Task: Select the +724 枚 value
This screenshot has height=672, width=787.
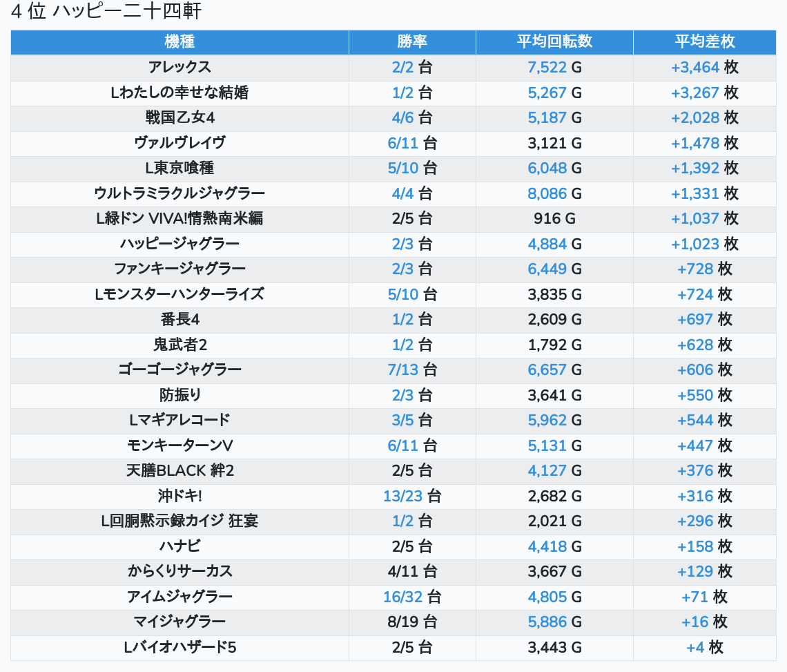Action: point(705,294)
